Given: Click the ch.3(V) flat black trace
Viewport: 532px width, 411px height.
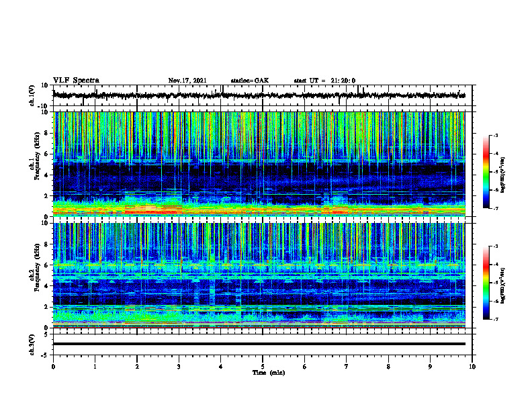Looking at the screenshot, I should pyautogui.click(x=259, y=344).
